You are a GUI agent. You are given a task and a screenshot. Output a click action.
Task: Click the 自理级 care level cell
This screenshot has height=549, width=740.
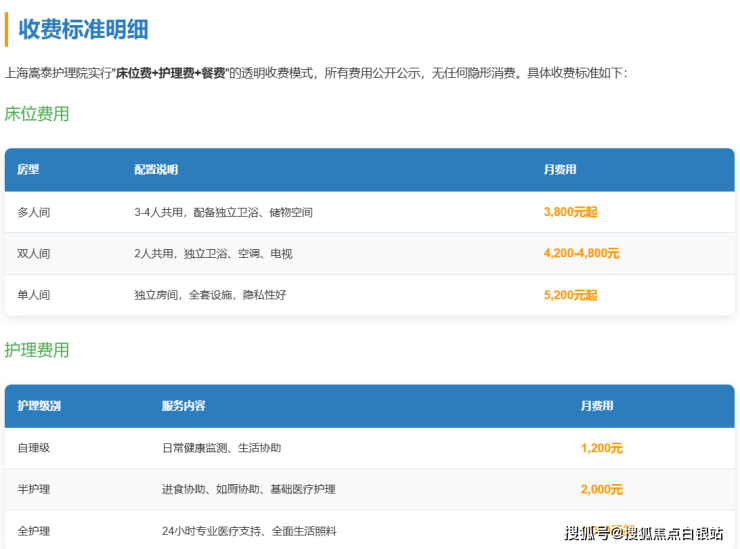click(33, 448)
